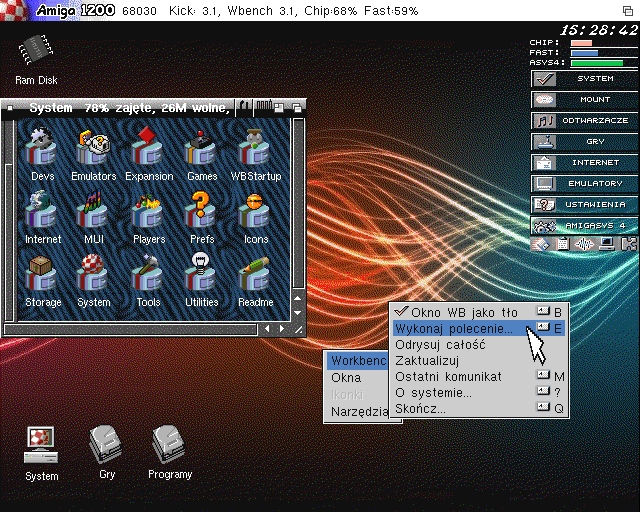Click left scroll arrow in System window
The image size is (640, 512).
point(267,329)
